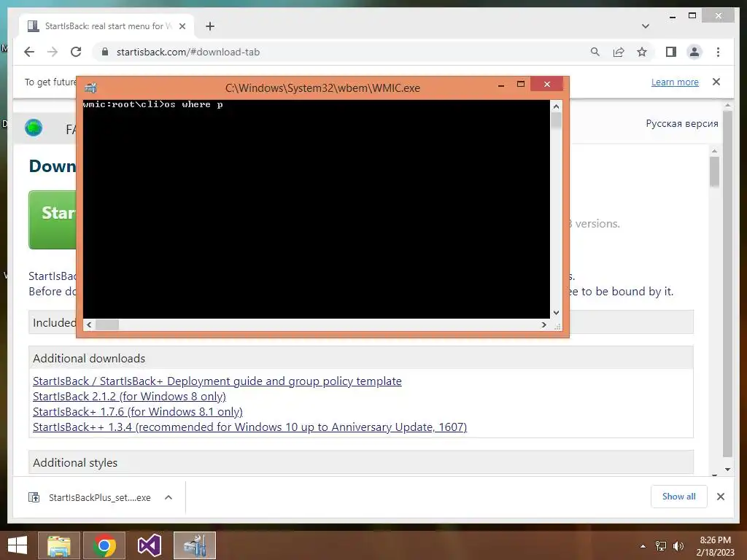Open the taskbar clock and date
The image size is (747, 560).
(715, 546)
